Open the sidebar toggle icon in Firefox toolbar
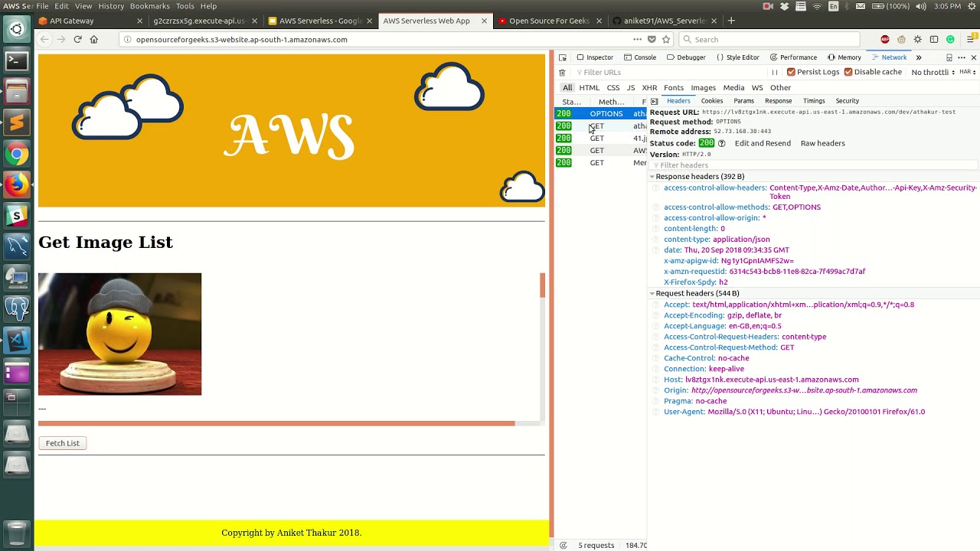 [x=934, y=39]
